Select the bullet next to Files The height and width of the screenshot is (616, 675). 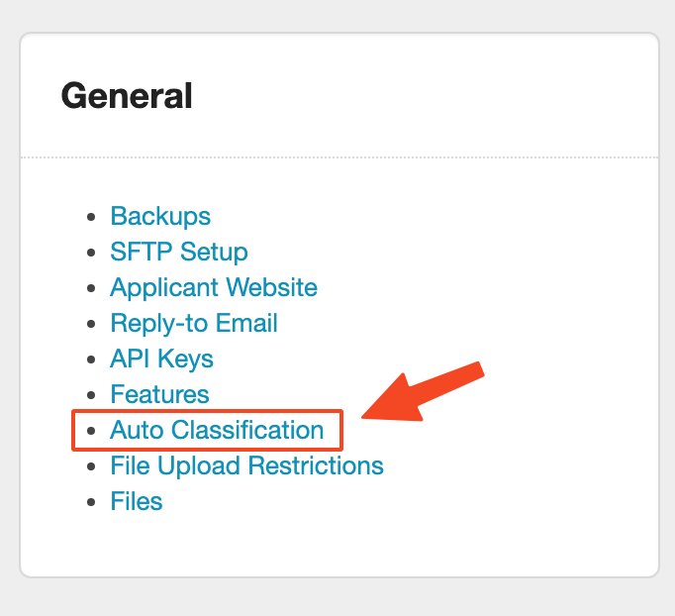click(x=93, y=502)
